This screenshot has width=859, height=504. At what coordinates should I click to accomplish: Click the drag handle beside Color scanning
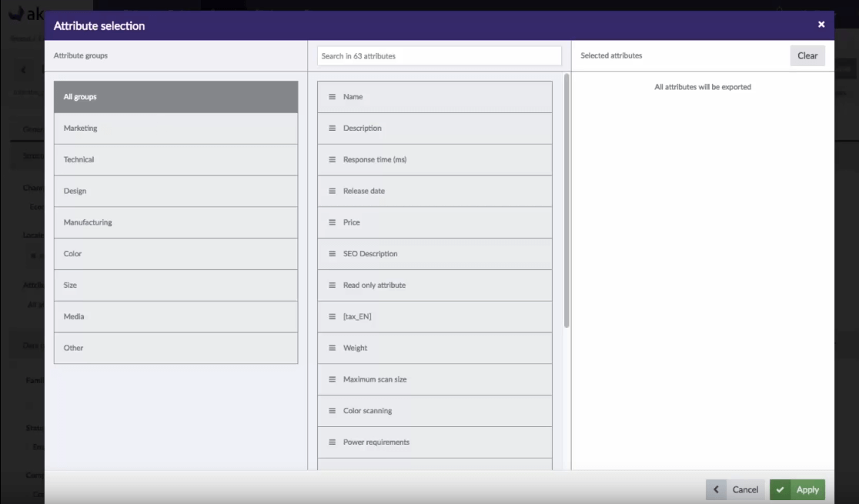[x=332, y=411]
